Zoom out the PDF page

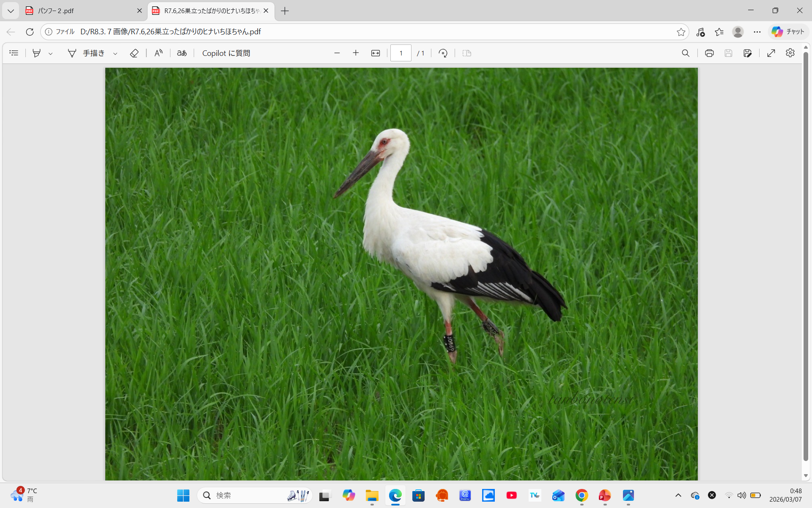click(x=337, y=53)
